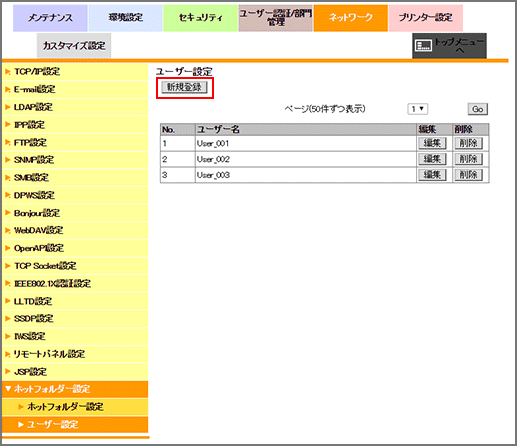Delete User_003 with 削除 button
Image resolution: width=517 pixels, height=446 pixels.
(468, 175)
